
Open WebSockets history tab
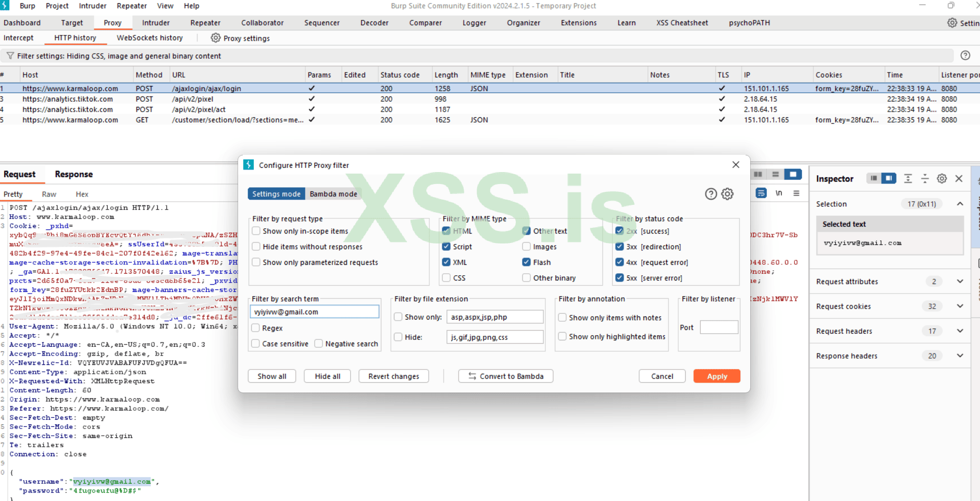coord(150,38)
